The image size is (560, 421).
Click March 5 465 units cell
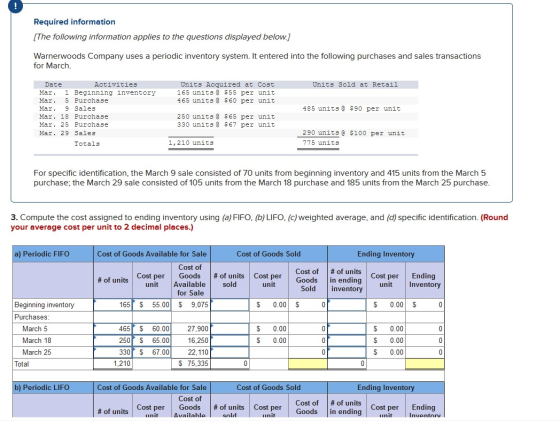113,329
